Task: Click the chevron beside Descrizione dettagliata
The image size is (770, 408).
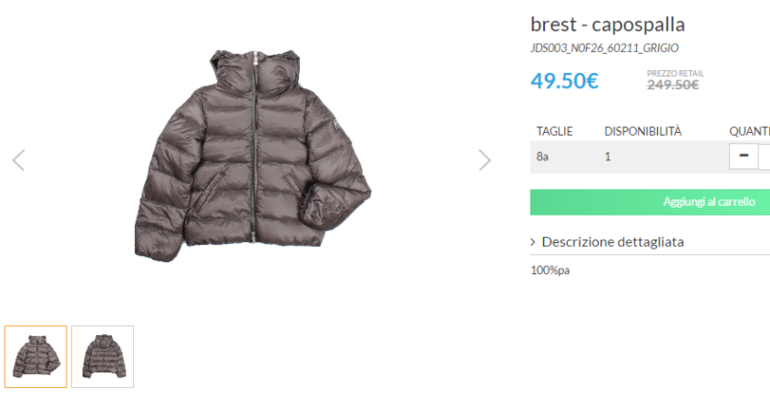Action: coord(534,242)
